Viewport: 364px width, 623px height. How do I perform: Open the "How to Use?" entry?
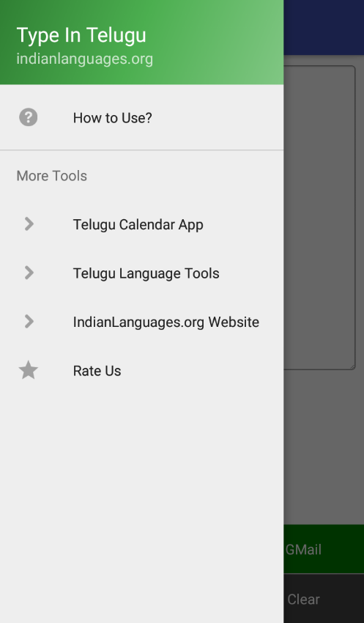point(141,117)
